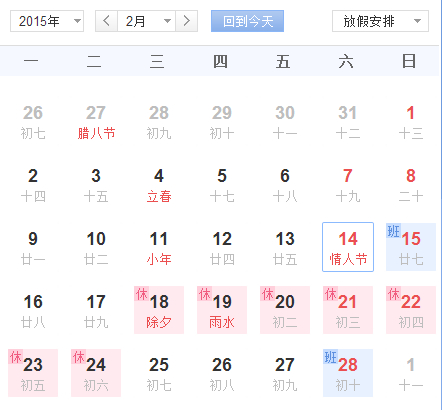442x410 pixels.
Task: Go to next month with right arrow
Action: [x=187, y=21]
